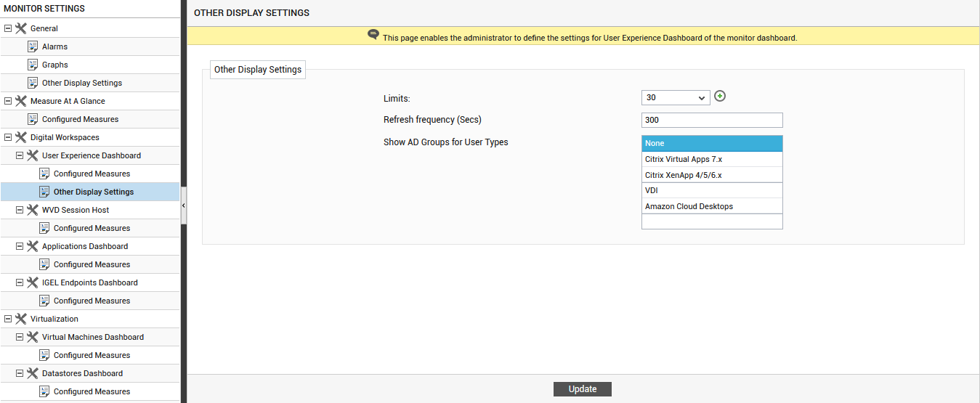
Task: Collapse the User Experience Dashboard node
Action: point(20,155)
